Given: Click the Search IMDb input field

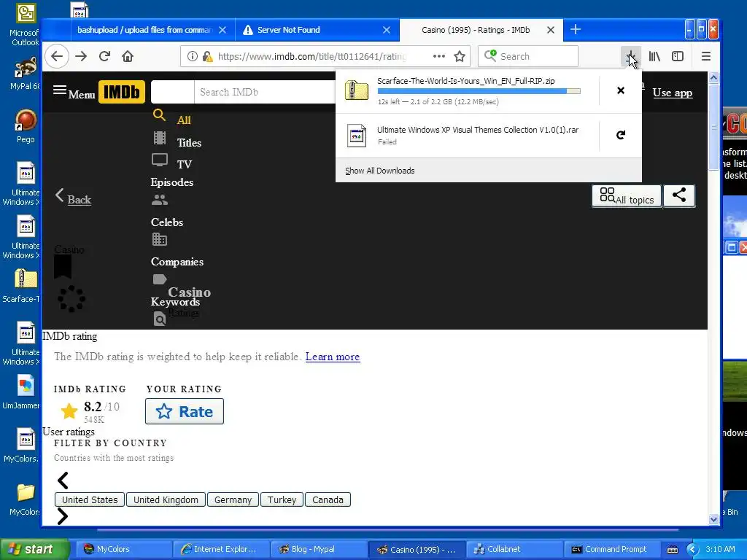Looking at the screenshot, I should tap(264, 92).
